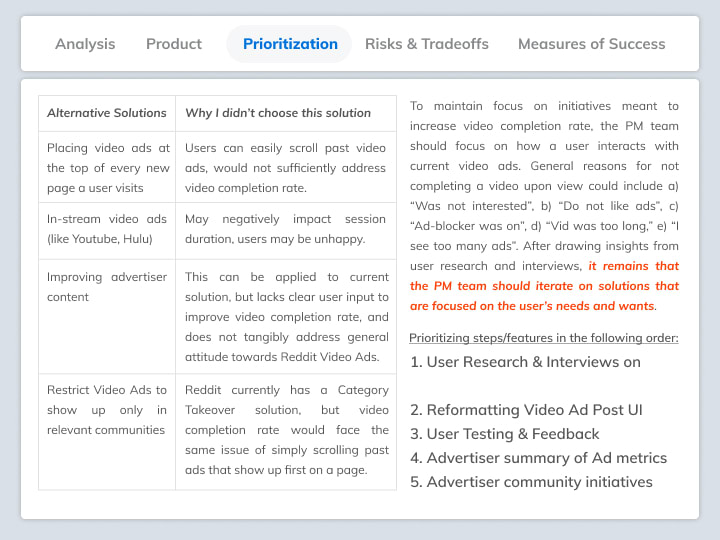The height and width of the screenshot is (540, 720).
Task: Select Advertiser community initiatives item
Action: click(x=531, y=482)
